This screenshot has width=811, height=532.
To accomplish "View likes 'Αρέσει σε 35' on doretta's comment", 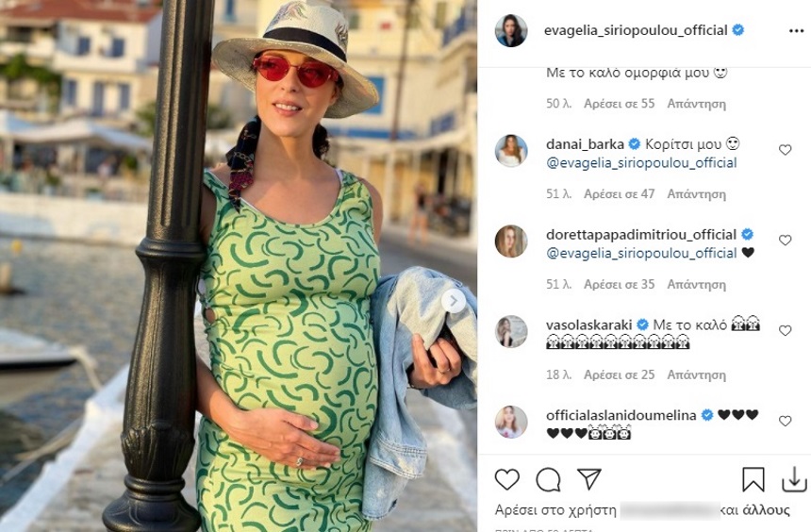I will [620, 284].
